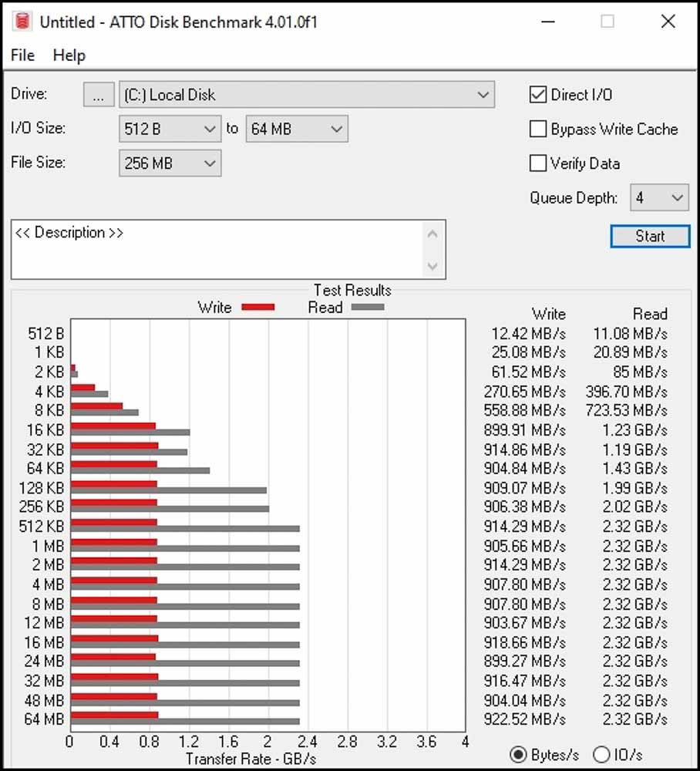Click the 512 KB row label

(42, 527)
